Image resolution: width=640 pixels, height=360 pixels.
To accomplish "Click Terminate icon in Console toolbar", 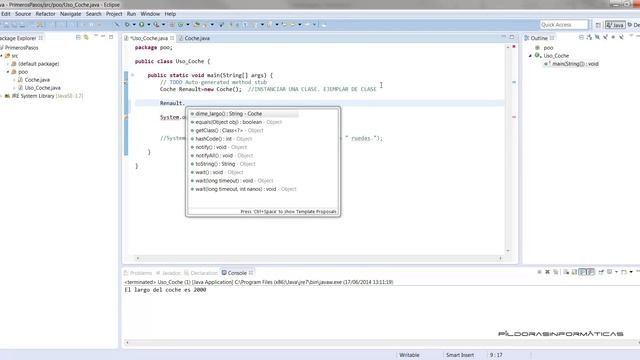I will [x=539, y=272].
